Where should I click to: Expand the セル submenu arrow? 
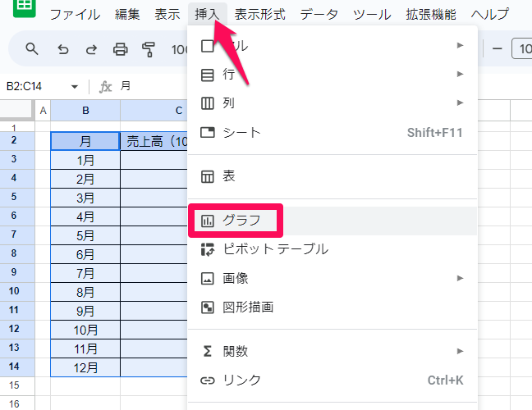460,45
